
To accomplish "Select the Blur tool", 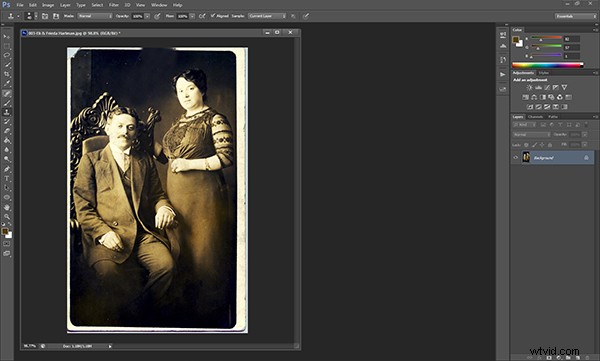I will 7,150.
